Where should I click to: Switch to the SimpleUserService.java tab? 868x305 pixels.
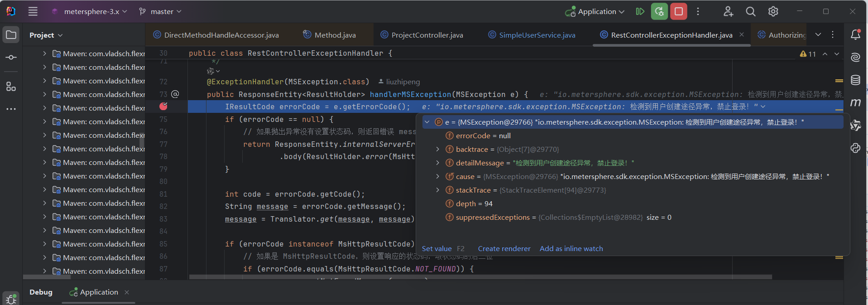tap(537, 35)
